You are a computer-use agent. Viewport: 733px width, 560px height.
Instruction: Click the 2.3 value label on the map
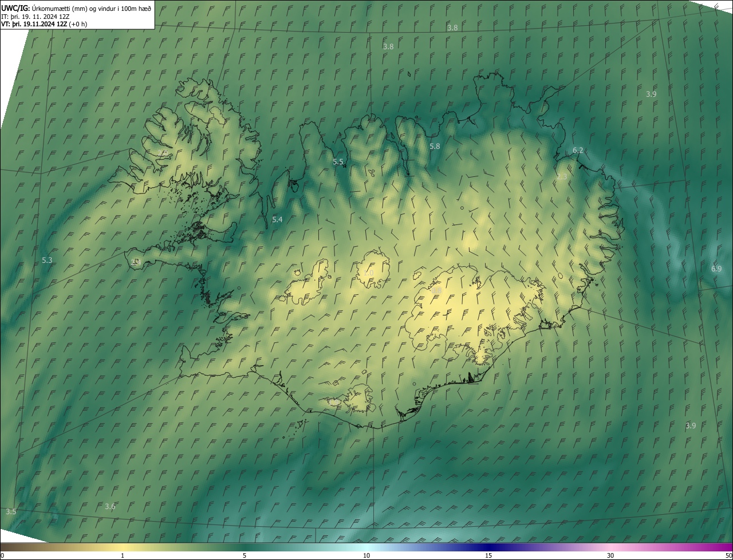pos(562,177)
